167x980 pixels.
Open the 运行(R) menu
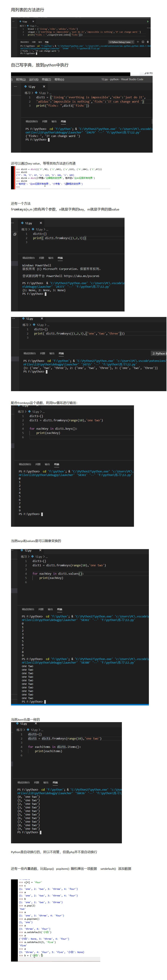pyautogui.click(x=34, y=80)
